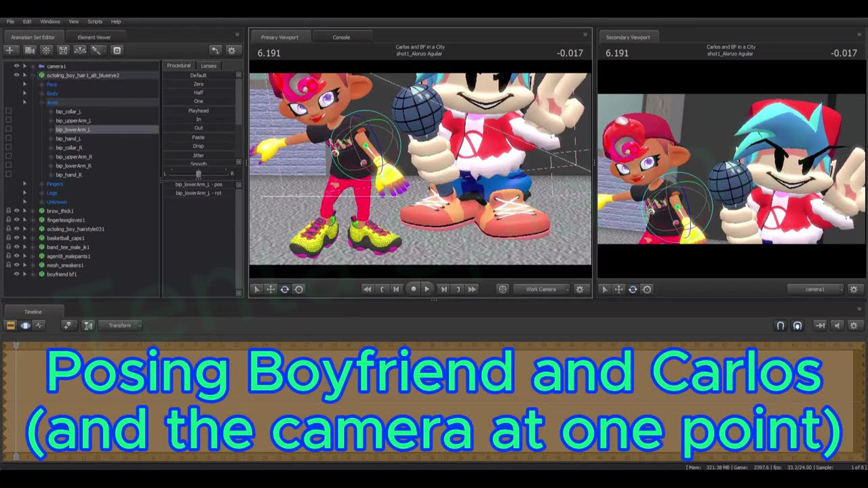Check the box beside bip_hand_R

[8, 175]
